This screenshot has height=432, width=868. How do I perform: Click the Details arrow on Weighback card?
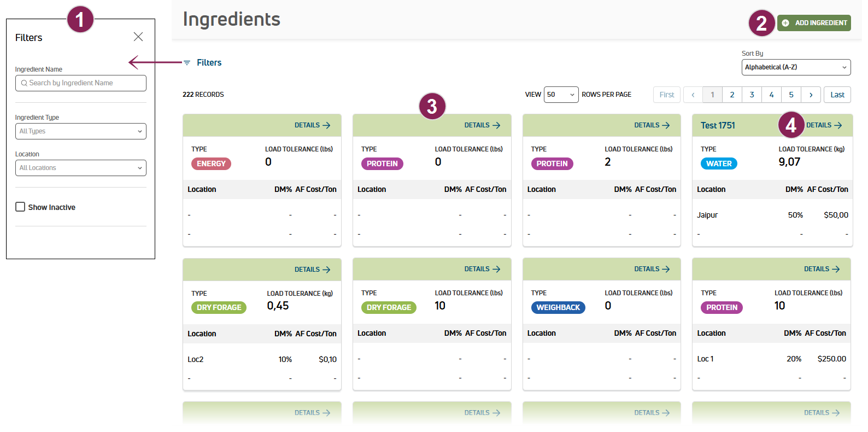(666, 269)
